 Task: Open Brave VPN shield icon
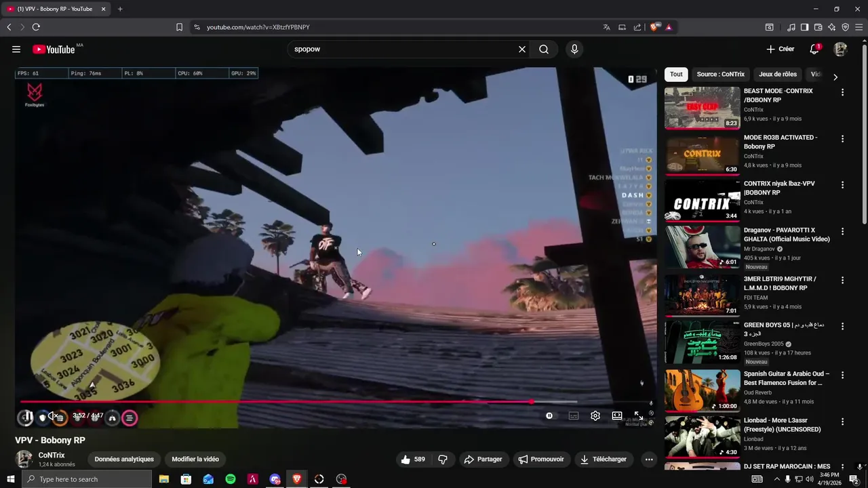coord(845,27)
